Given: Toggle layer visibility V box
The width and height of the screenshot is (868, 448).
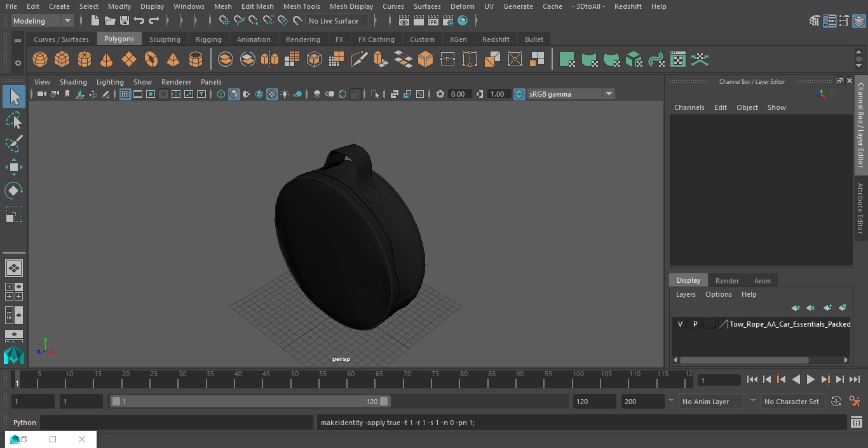Looking at the screenshot, I should point(680,324).
